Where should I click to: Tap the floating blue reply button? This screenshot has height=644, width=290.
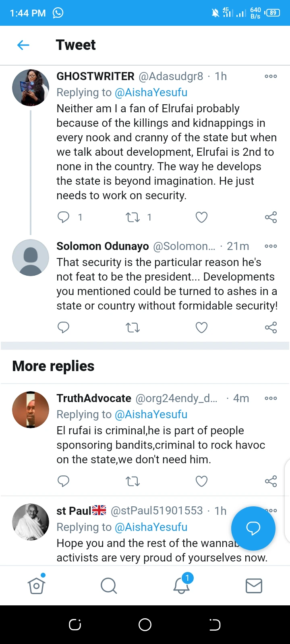pyautogui.click(x=253, y=528)
